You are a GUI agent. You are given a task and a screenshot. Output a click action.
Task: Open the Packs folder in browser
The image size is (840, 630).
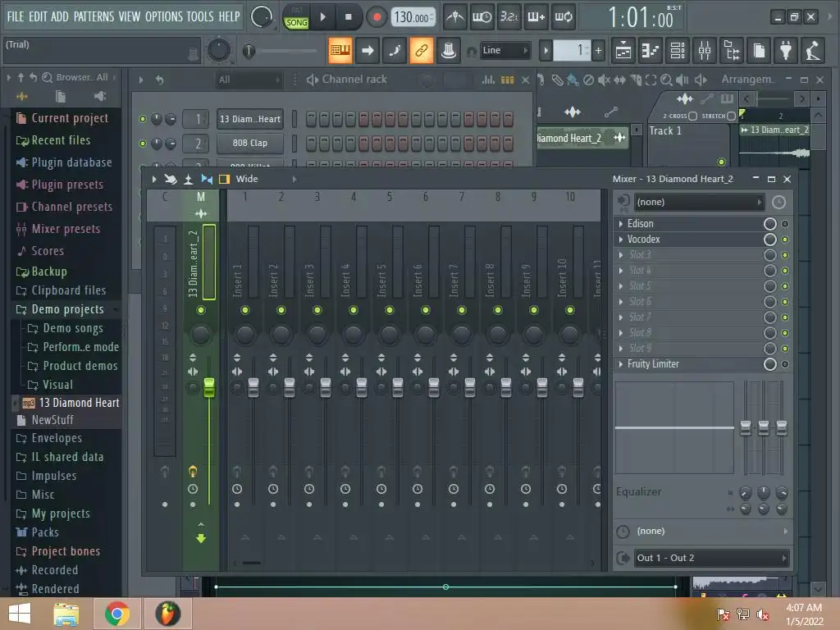(45, 532)
